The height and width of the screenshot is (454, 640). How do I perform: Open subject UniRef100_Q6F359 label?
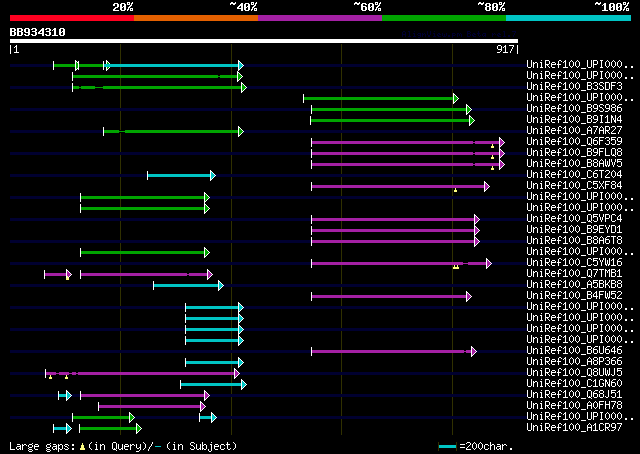pyautogui.click(x=574, y=142)
